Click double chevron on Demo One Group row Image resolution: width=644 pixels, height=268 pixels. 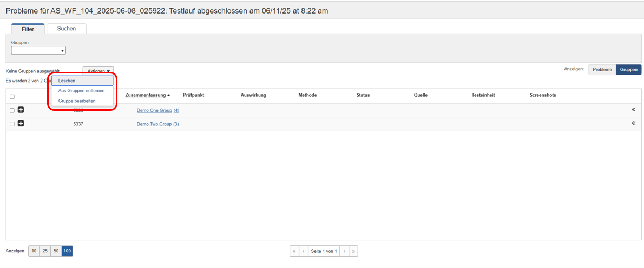[x=633, y=110]
